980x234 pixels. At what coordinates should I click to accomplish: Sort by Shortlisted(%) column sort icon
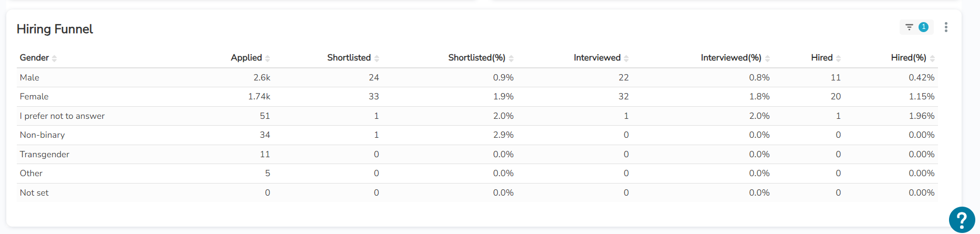point(511,58)
